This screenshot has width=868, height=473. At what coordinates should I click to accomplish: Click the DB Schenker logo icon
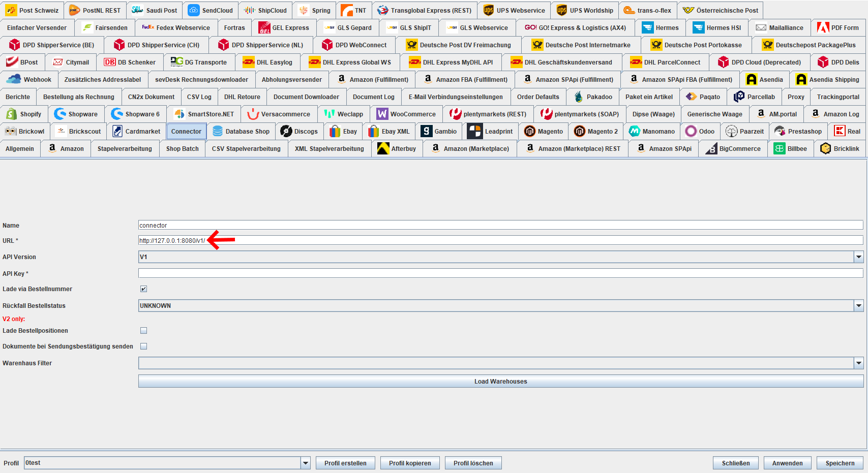pyautogui.click(x=109, y=62)
